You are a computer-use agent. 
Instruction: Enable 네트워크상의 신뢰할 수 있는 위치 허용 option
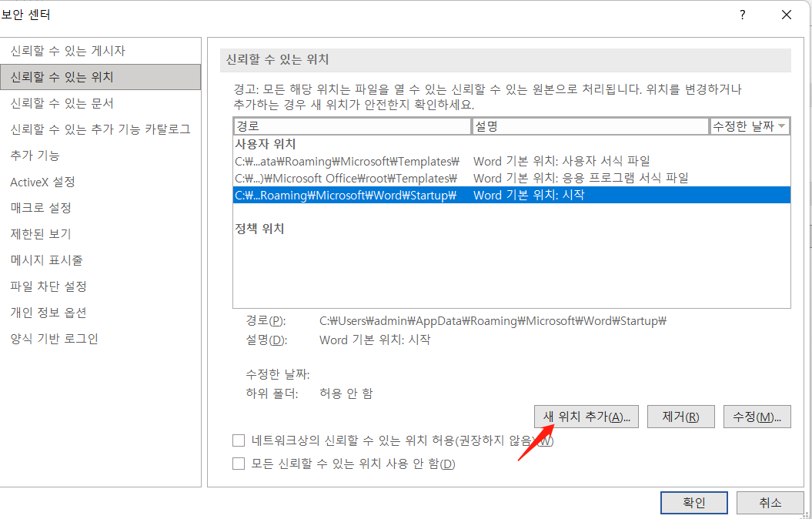tap(239, 440)
